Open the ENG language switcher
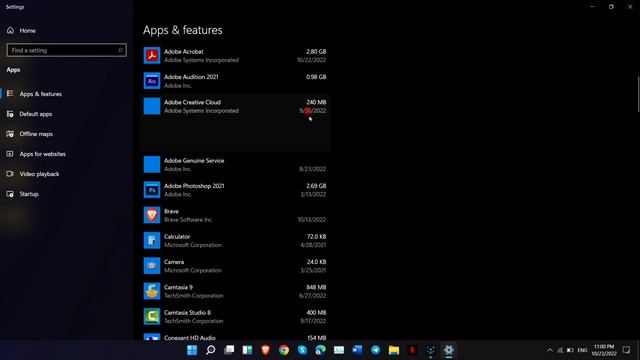Image resolution: width=640 pixels, height=360 pixels. [582, 350]
